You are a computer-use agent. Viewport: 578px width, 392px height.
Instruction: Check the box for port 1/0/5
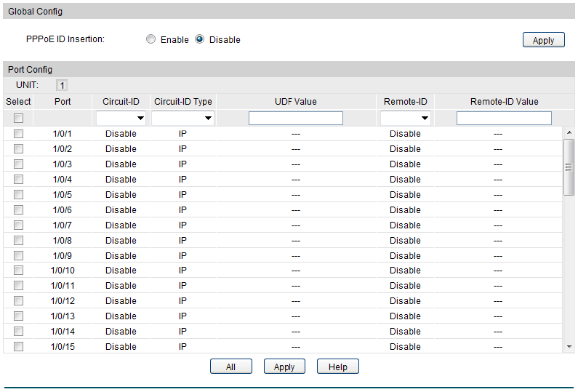tap(18, 195)
